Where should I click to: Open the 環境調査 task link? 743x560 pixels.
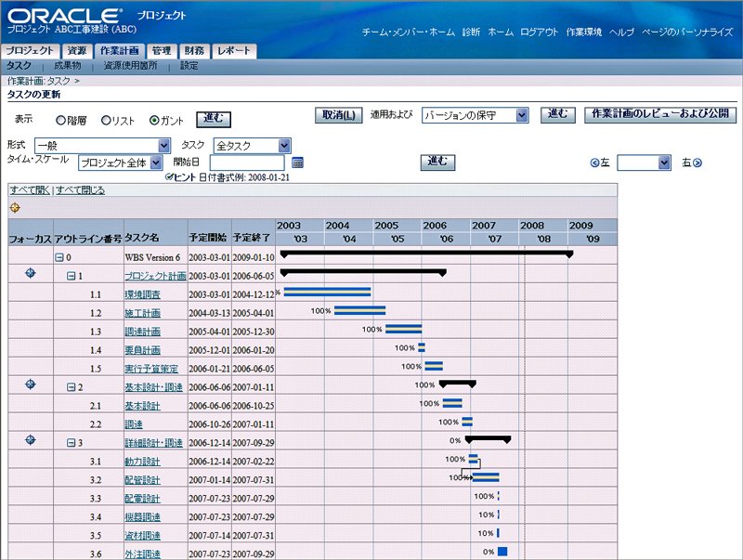143,294
